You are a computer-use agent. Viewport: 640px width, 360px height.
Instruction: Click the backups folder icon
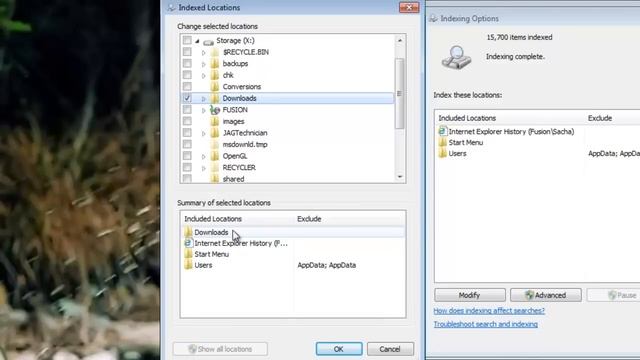tap(215, 64)
